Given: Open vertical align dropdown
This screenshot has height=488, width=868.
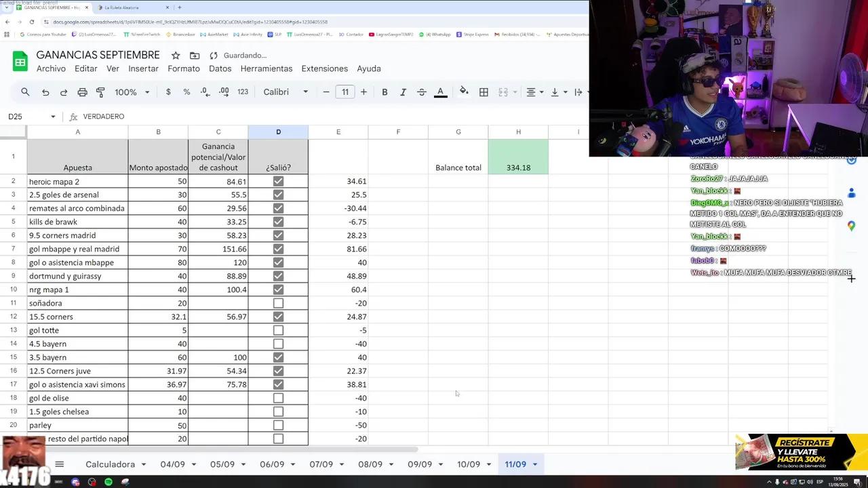Looking at the screenshot, I should tap(558, 92).
